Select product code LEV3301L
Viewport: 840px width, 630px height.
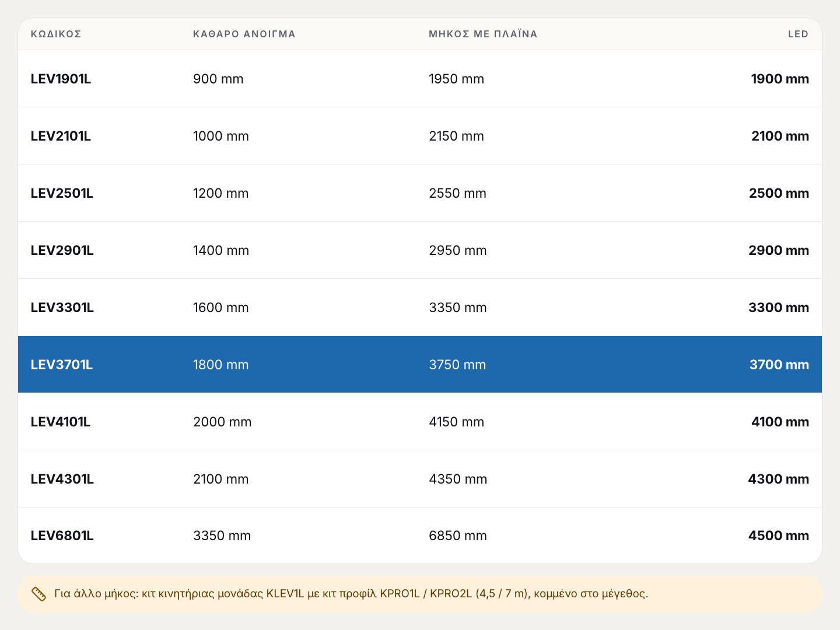click(62, 307)
